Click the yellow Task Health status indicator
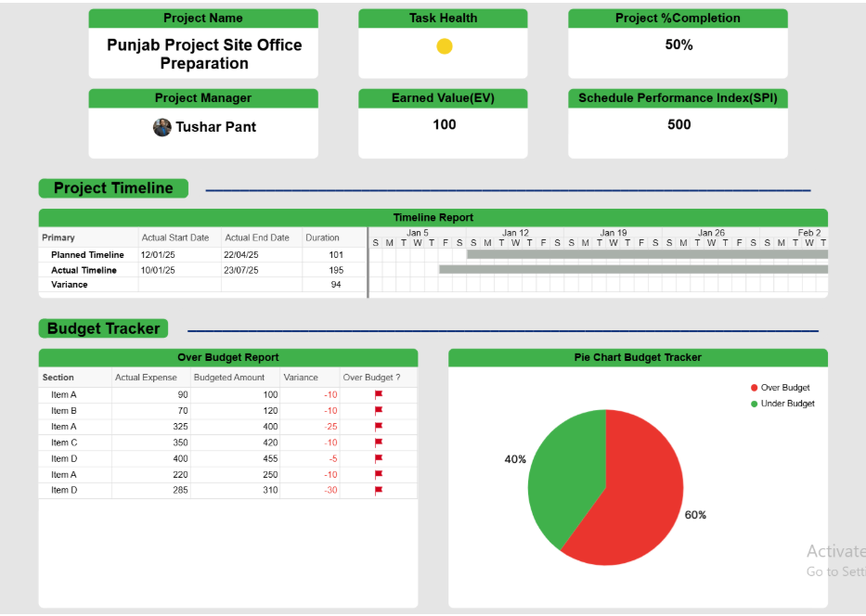The width and height of the screenshot is (866, 616). [x=445, y=46]
